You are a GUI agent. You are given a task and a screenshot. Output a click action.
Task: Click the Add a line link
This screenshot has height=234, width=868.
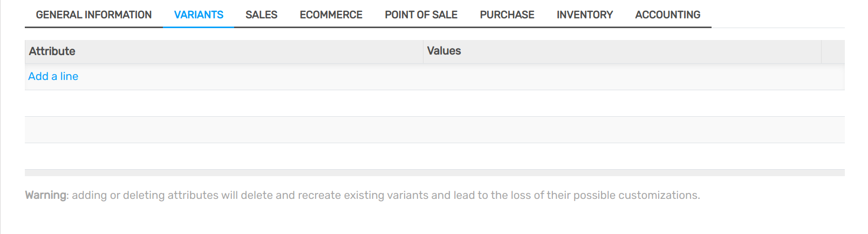click(53, 76)
